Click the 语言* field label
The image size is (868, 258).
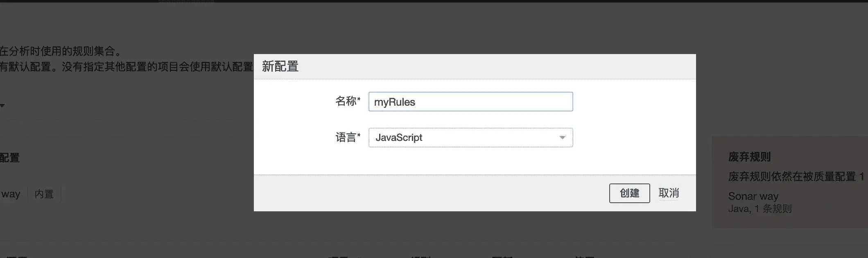point(348,137)
